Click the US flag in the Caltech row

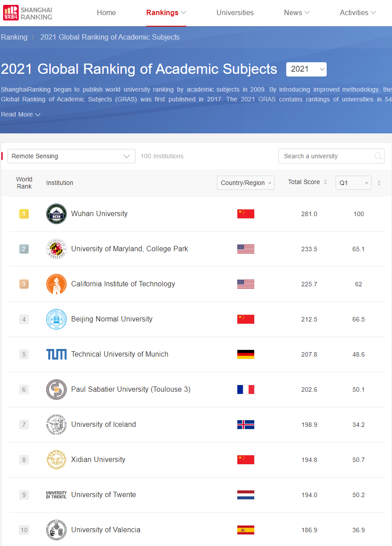tap(246, 284)
